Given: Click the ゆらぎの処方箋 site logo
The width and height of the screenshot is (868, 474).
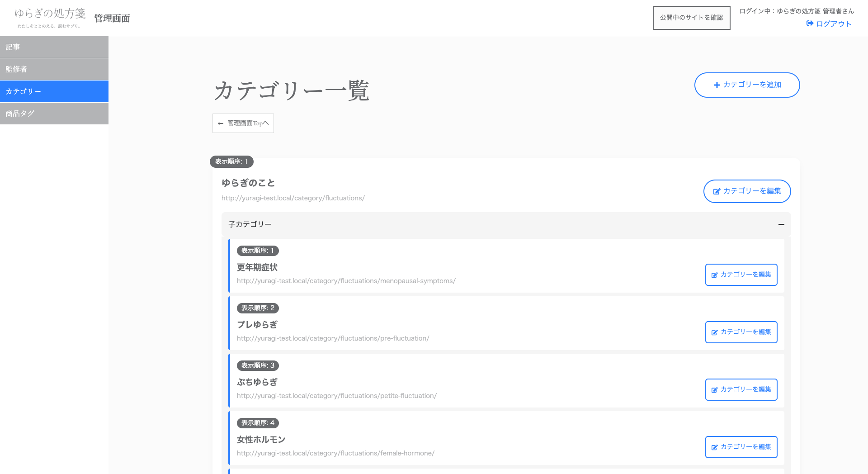Looking at the screenshot, I should point(50,17).
